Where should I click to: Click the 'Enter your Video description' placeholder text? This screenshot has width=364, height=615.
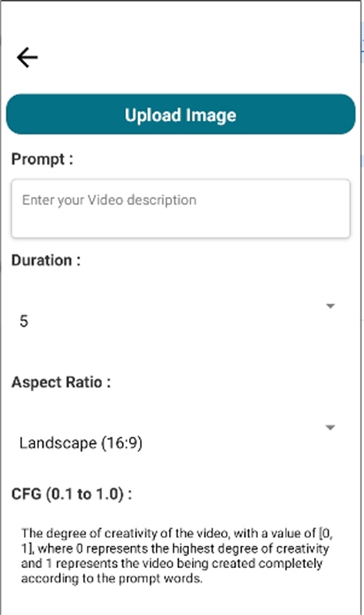point(109,200)
